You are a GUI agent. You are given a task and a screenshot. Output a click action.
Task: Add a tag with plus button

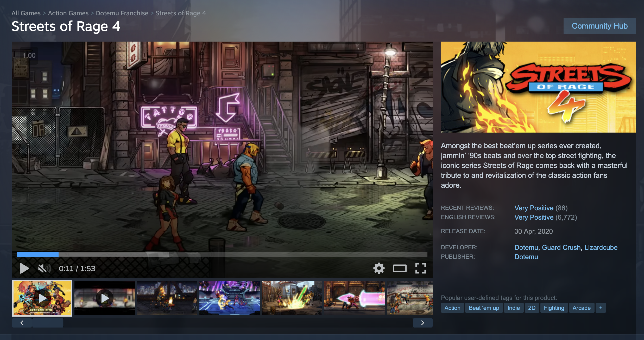click(601, 308)
